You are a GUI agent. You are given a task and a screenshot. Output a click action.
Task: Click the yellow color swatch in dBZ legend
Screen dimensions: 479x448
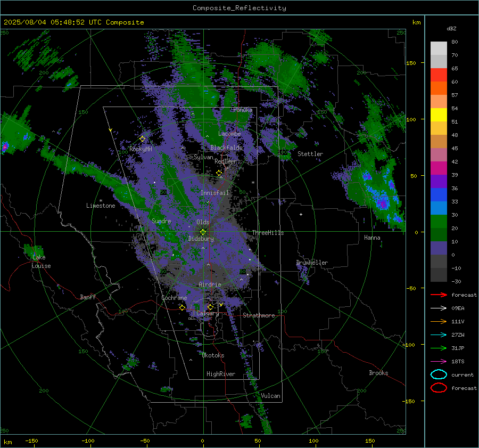coord(439,115)
